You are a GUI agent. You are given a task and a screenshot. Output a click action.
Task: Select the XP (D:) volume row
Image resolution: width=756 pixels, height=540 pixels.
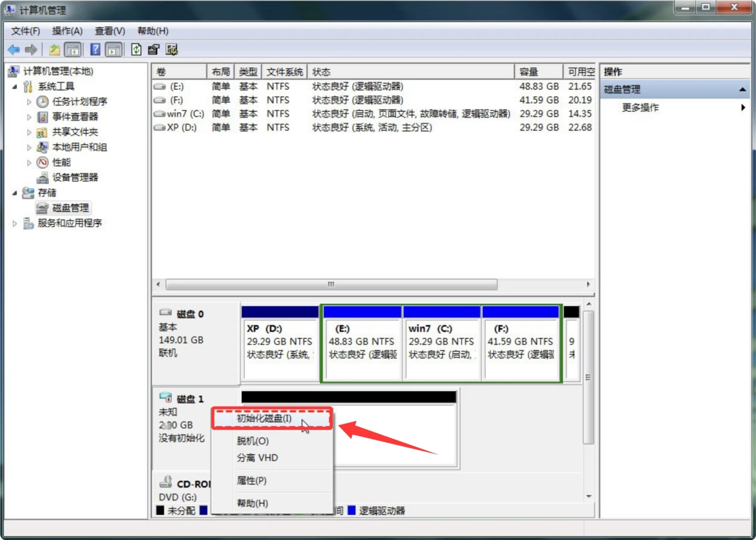373,128
